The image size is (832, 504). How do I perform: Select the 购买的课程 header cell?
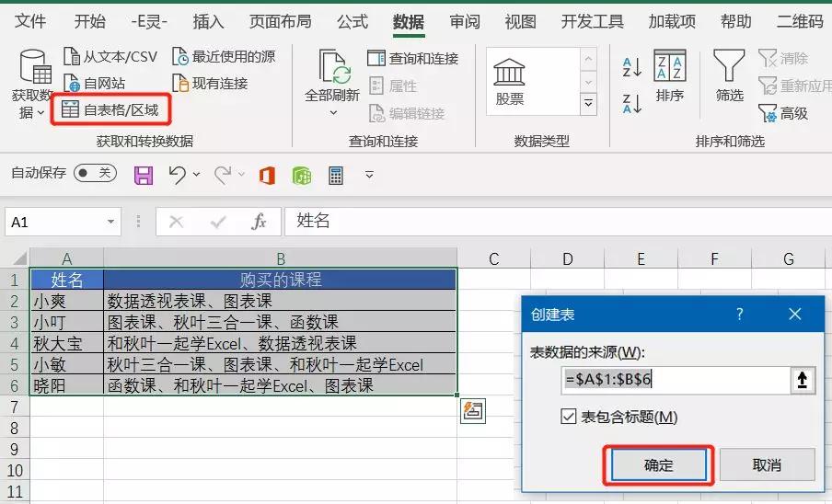(x=280, y=280)
